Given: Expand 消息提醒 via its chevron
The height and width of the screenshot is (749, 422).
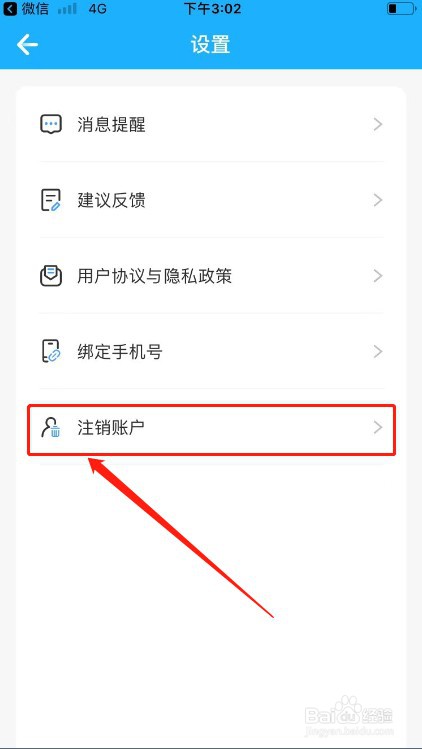Looking at the screenshot, I should (378, 125).
